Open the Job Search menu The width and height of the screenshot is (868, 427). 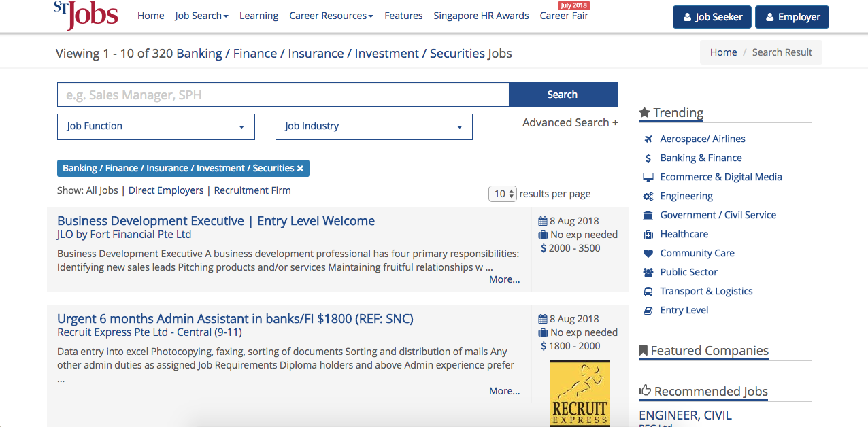(201, 16)
